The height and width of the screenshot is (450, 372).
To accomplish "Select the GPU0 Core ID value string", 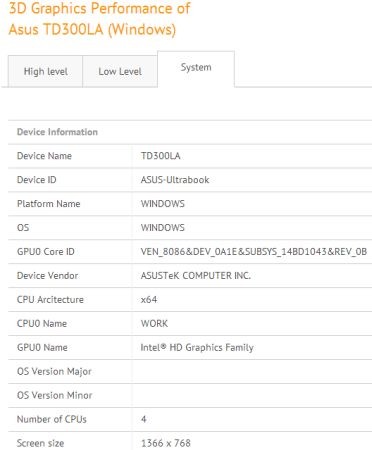I will pyautogui.click(x=254, y=252).
